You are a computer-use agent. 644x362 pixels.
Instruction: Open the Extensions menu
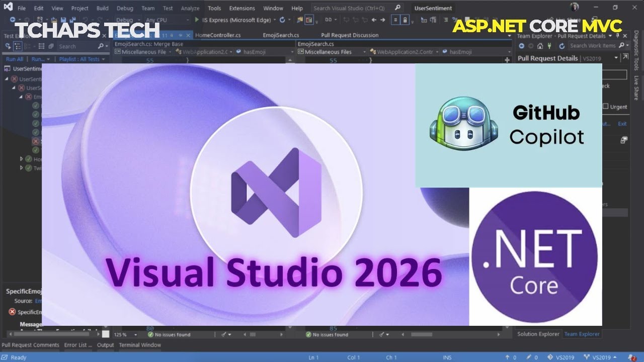(x=241, y=8)
